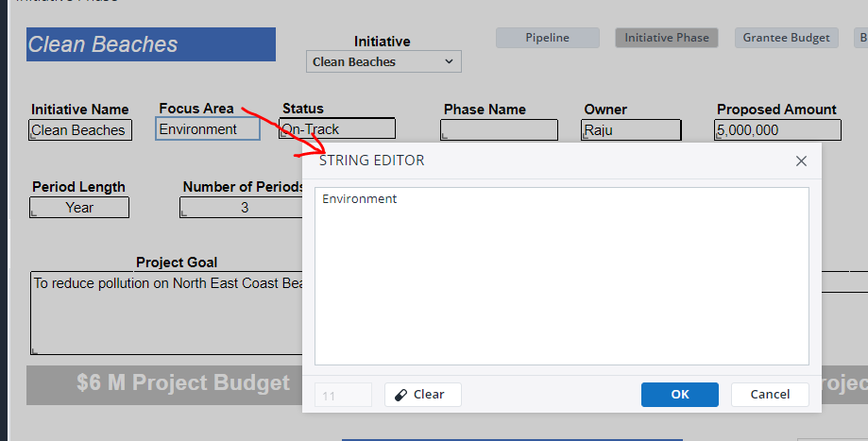Click the Status field showing On-Track
The height and width of the screenshot is (441, 868).
pyautogui.click(x=337, y=129)
